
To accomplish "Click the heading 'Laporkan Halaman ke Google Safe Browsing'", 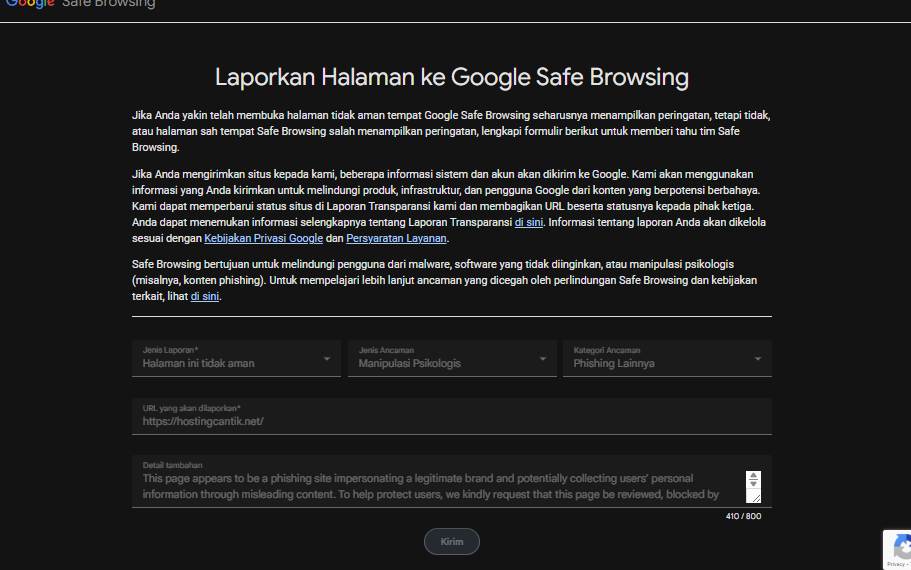I will point(451,77).
